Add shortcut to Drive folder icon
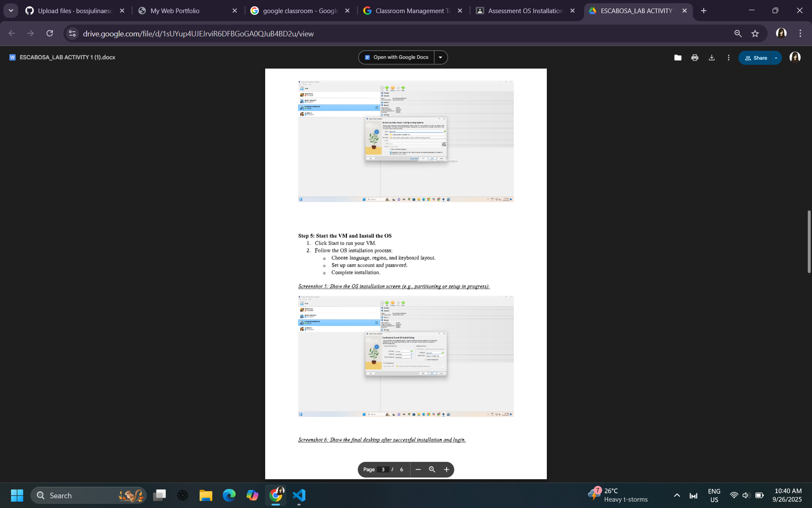 (x=678, y=58)
